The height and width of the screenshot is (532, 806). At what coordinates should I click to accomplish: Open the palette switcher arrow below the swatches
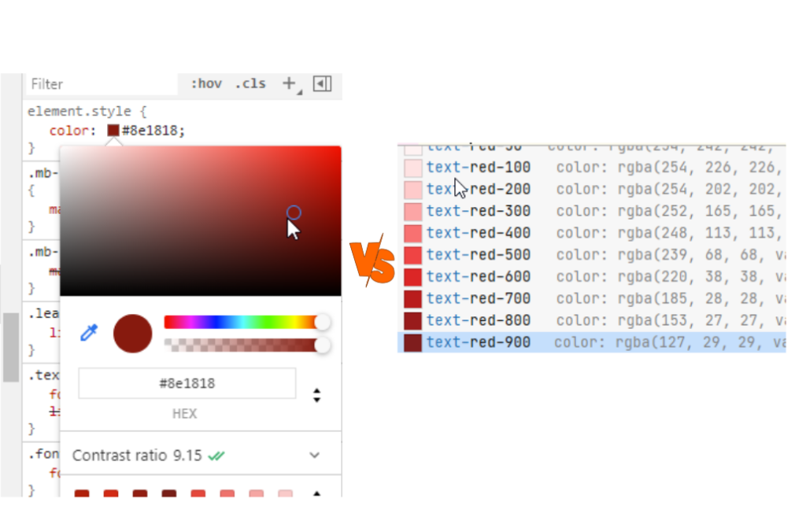pyautogui.click(x=317, y=492)
